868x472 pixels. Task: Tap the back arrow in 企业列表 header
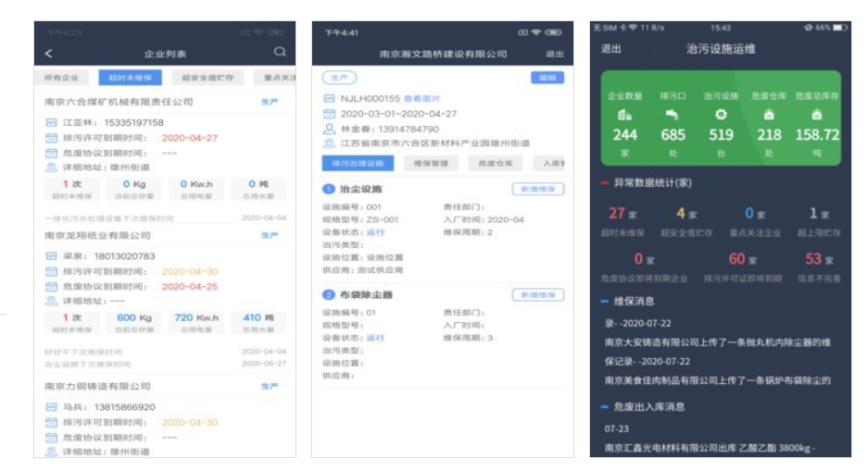click(x=49, y=53)
